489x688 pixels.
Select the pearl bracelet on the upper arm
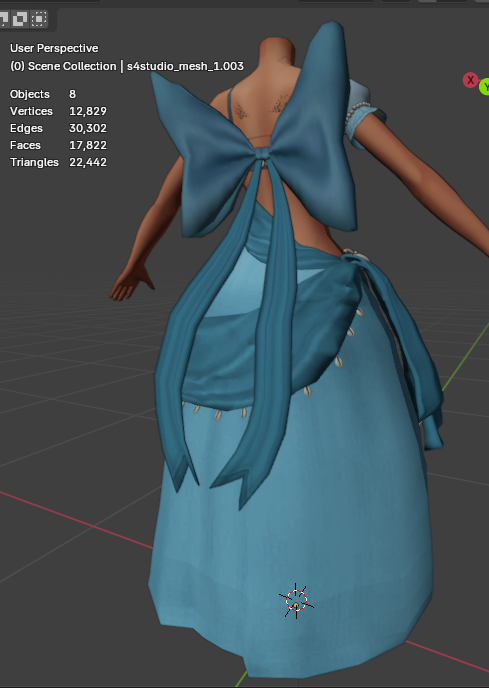pyautogui.click(x=354, y=114)
